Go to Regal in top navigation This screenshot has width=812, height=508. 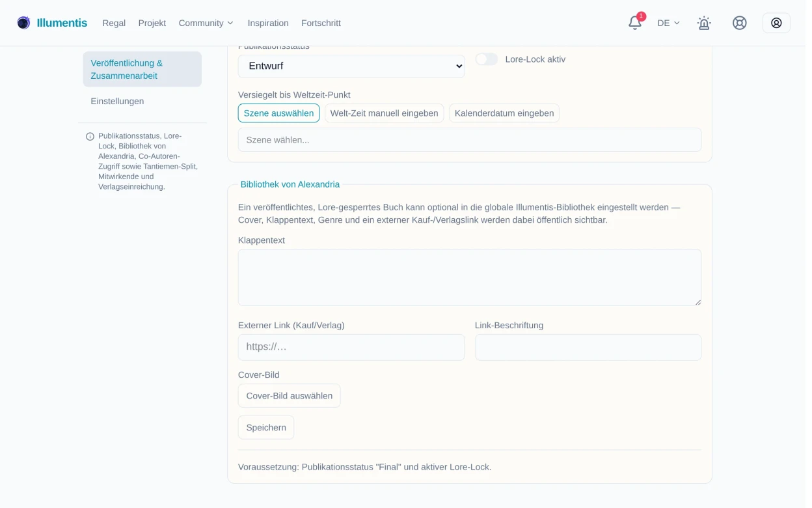(114, 23)
